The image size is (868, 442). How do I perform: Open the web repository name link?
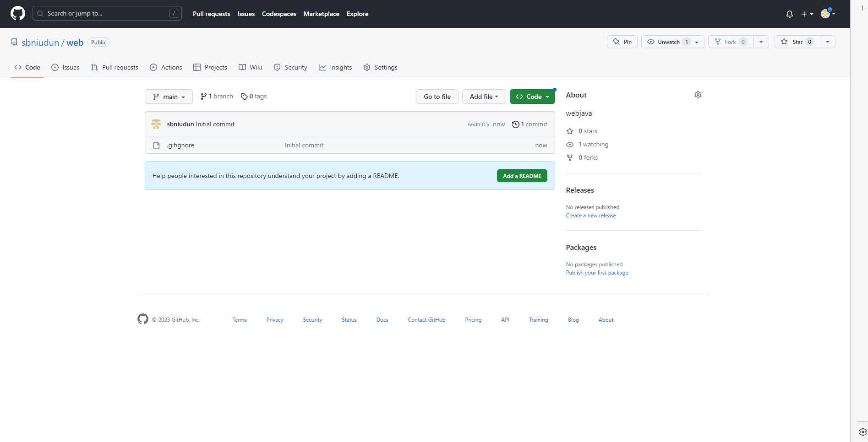pos(75,43)
